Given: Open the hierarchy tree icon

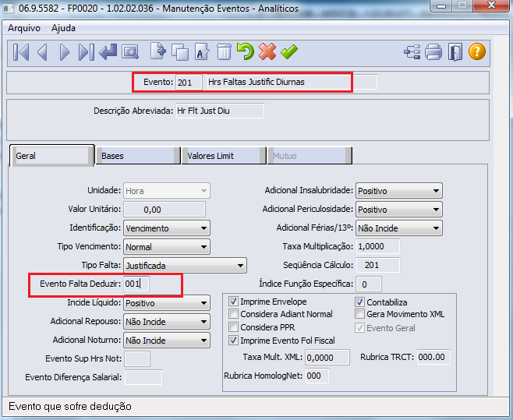Looking at the screenshot, I should tap(412, 52).
